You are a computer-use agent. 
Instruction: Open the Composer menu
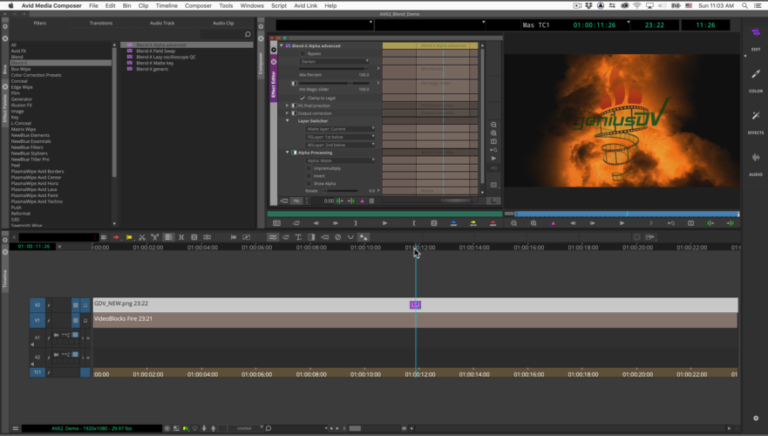(198, 5)
